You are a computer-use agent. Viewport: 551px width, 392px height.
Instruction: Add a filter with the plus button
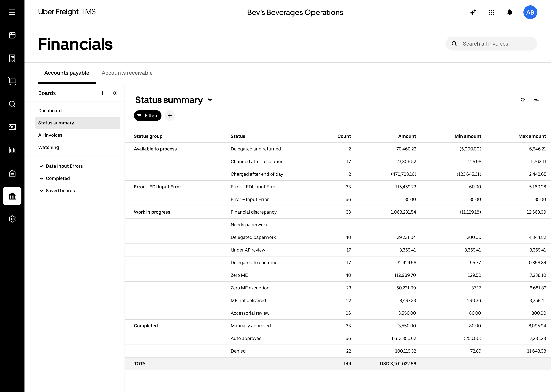click(170, 116)
